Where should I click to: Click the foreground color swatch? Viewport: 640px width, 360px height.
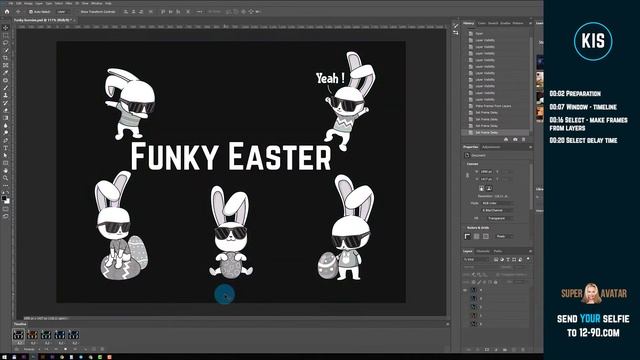click(4, 198)
